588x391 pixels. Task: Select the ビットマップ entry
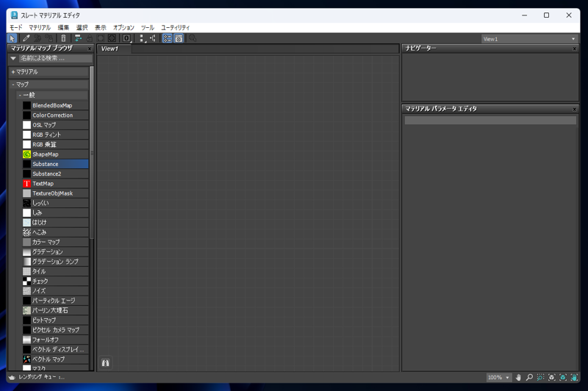[56, 320]
